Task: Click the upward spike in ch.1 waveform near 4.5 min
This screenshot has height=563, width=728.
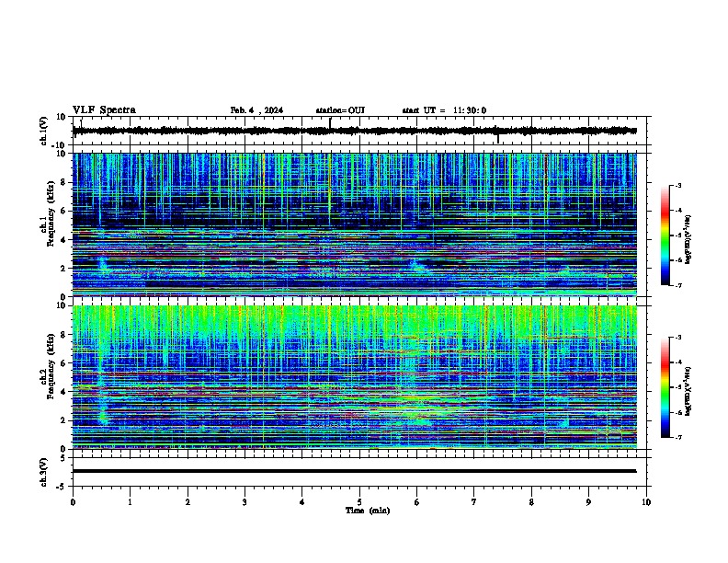Action: coord(330,122)
